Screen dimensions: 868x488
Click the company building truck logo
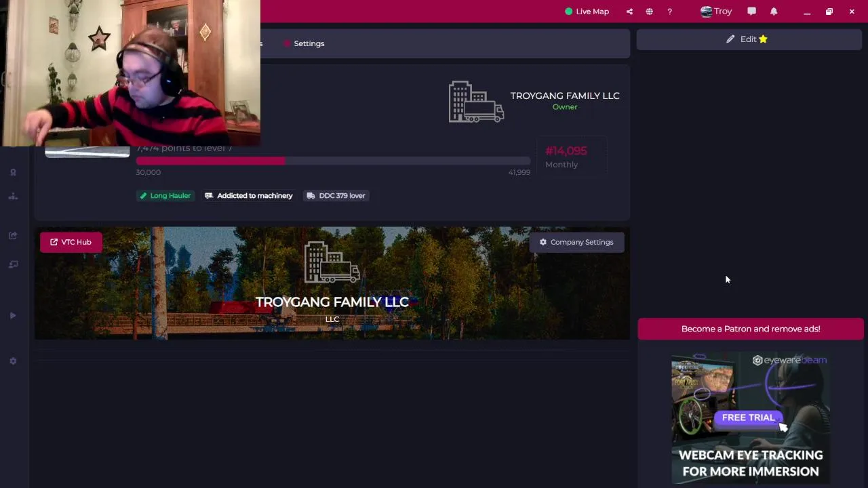pos(476,102)
